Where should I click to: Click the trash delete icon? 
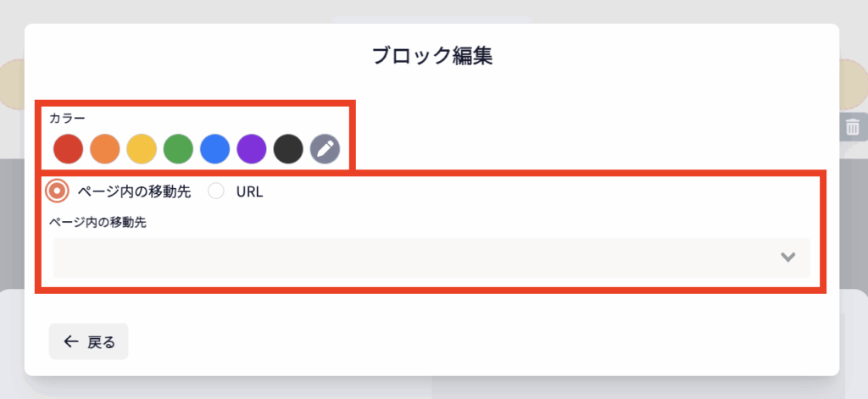pos(852,127)
